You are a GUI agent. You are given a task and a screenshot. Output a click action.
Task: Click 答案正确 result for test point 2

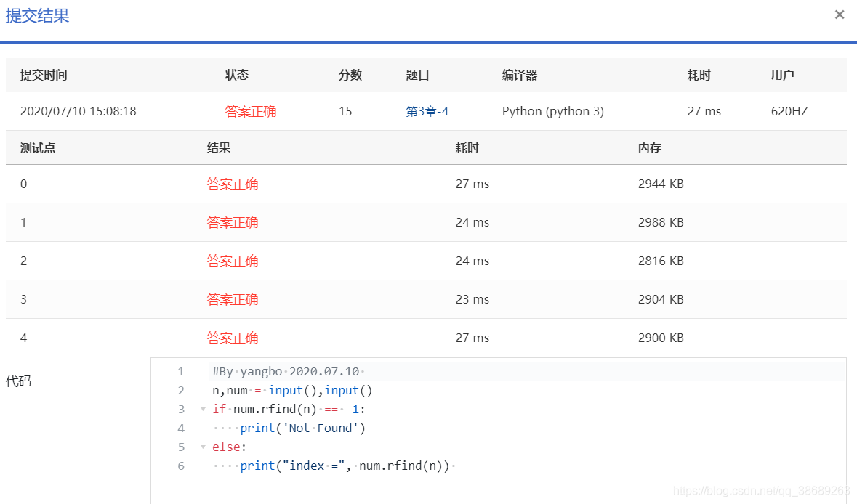click(x=233, y=261)
